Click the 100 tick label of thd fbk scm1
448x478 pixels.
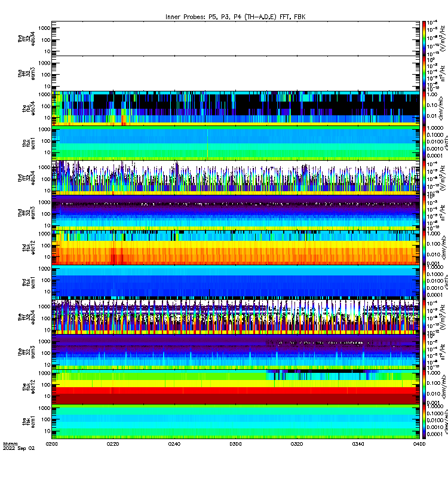pos(46,280)
